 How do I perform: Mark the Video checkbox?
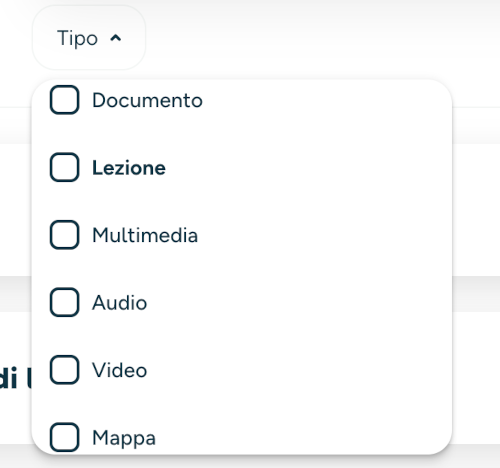point(64,370)
